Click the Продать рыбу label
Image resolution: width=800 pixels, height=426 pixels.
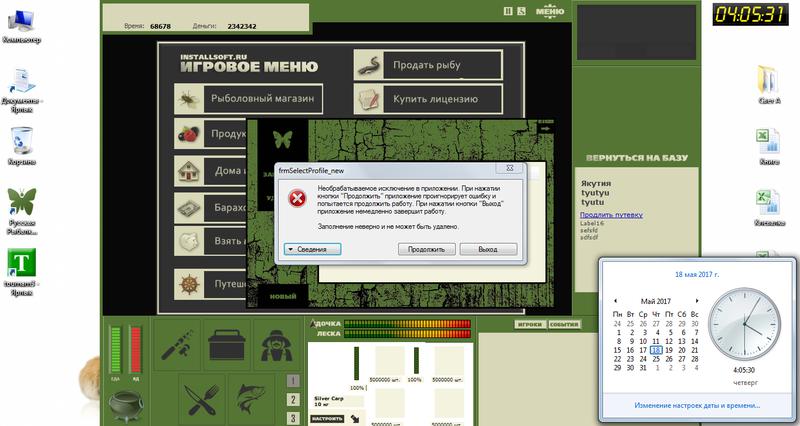coord(427,65)
